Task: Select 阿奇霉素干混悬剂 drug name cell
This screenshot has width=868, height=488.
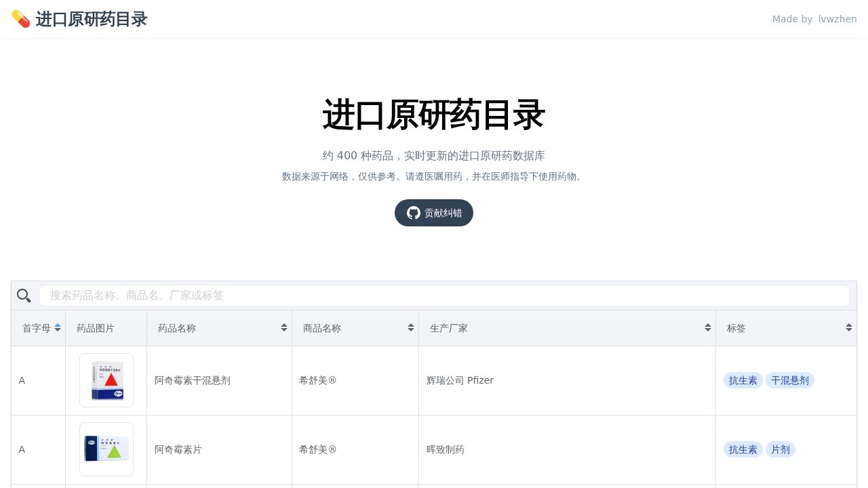Action: [x=220, y=381]
